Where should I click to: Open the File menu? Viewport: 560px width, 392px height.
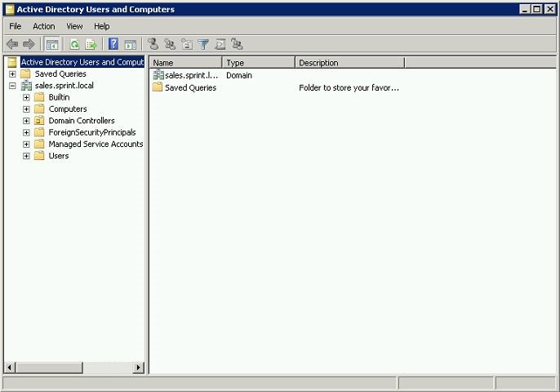16,26
